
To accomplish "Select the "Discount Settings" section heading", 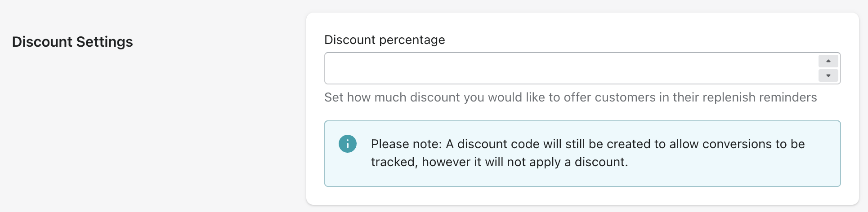I will (x=72, y=42).
